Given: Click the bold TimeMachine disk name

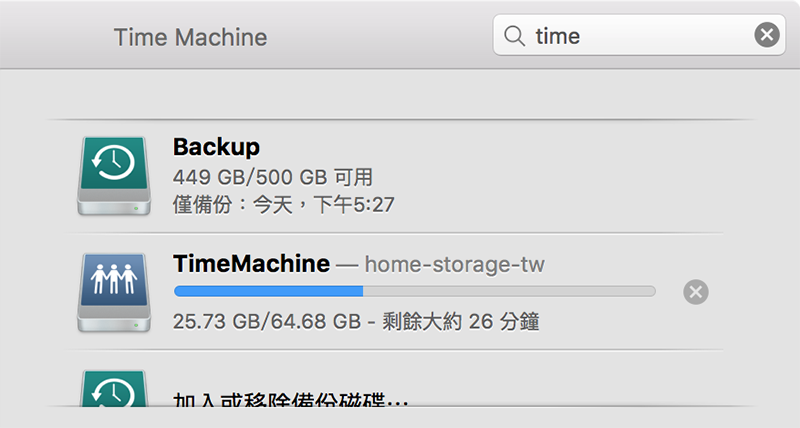Looking at the screenshot, I should click(x=252, y=264).
